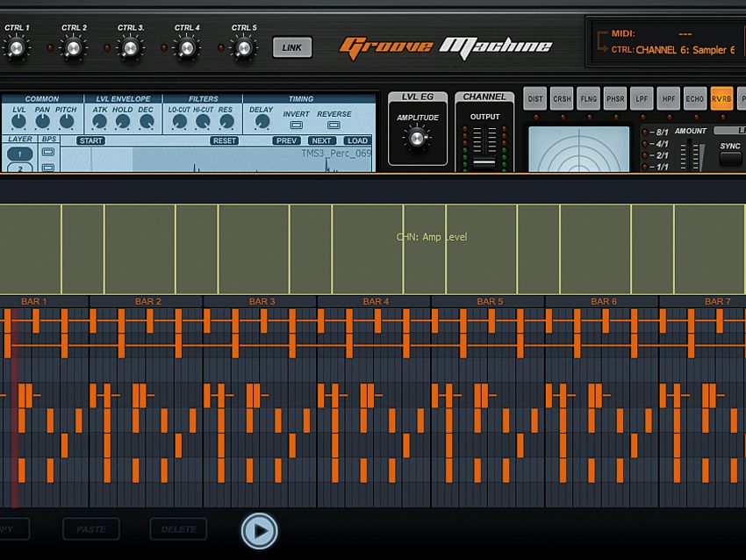Toggle the INVERT switch

tap(297, 126)
